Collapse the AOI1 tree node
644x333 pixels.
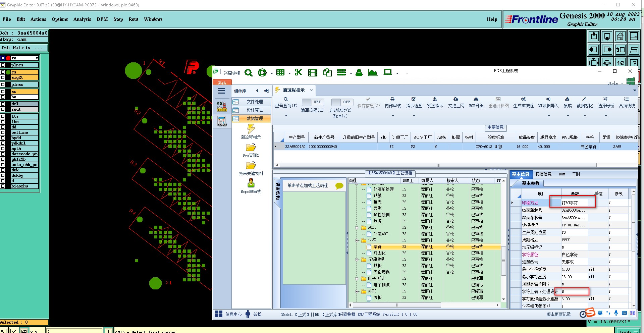[x=357, y=228]
